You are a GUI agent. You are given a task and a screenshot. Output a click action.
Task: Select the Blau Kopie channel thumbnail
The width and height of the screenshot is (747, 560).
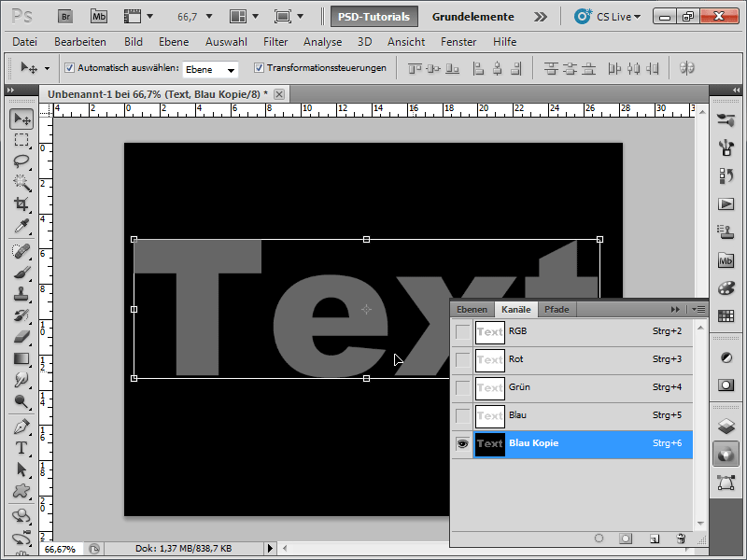[489, 444]
